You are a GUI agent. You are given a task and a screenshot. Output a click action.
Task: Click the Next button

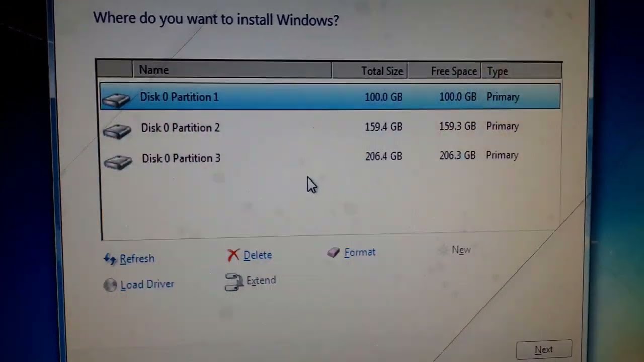click(544, 350)
